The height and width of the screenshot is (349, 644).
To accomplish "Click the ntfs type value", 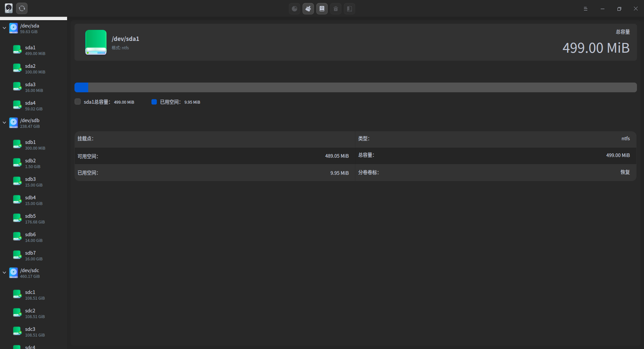I will tap(626, 139).
